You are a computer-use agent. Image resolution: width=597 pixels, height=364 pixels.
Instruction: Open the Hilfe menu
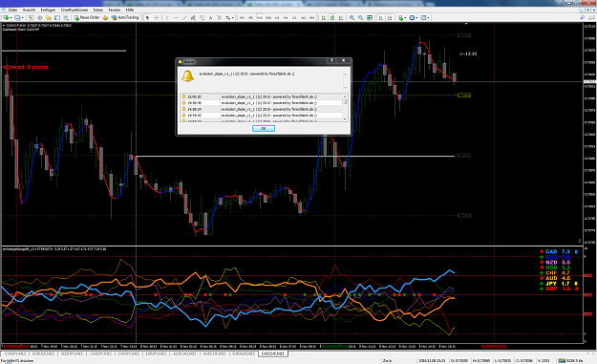pos(130,10)
